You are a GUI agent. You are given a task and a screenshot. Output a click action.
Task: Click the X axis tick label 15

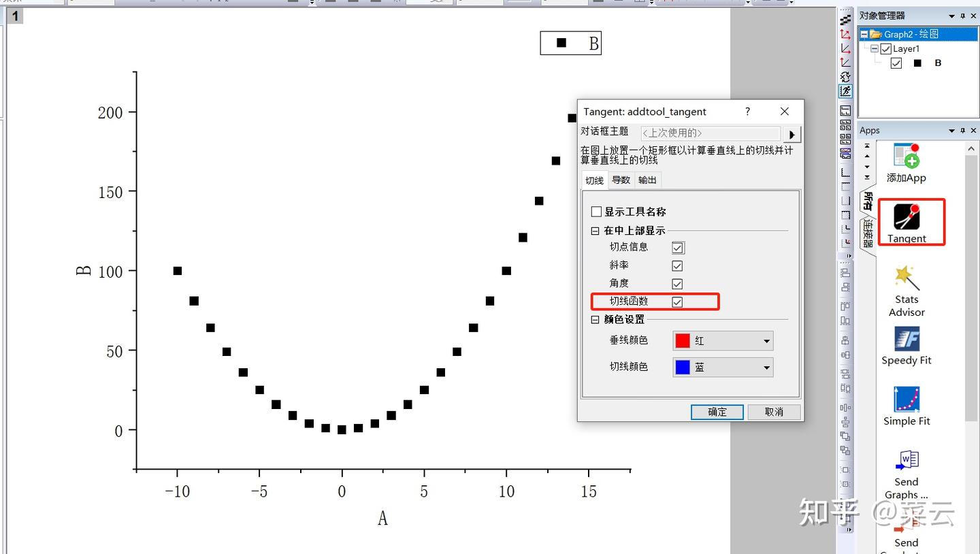click(589, 491)
